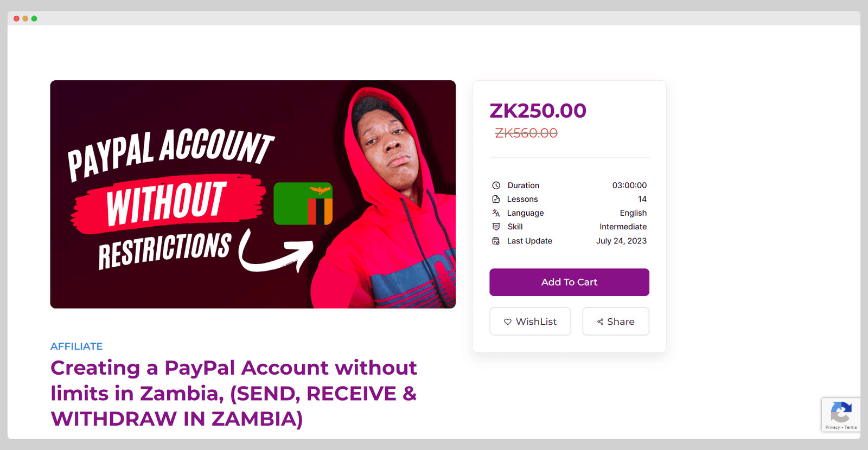Click the green maximize window dot
The width and height of the screenshot is (868, 450).
[34, 18]
